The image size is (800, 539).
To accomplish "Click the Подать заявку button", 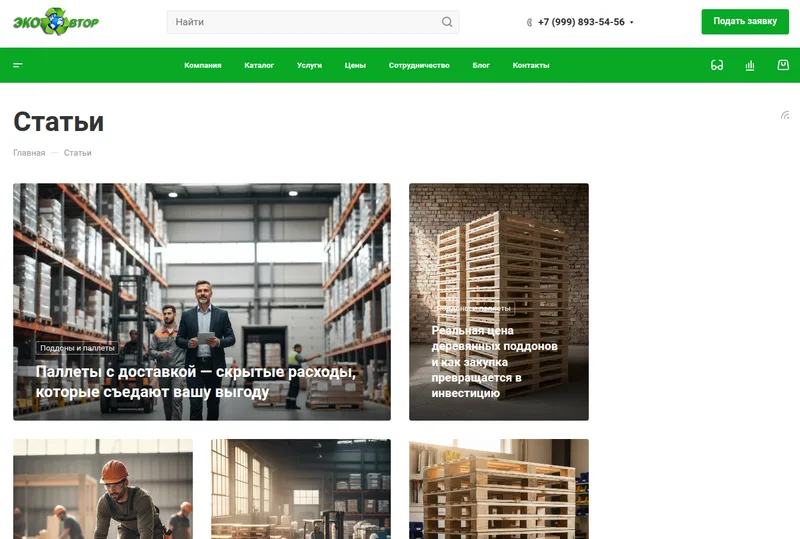I will click(745, 21).
